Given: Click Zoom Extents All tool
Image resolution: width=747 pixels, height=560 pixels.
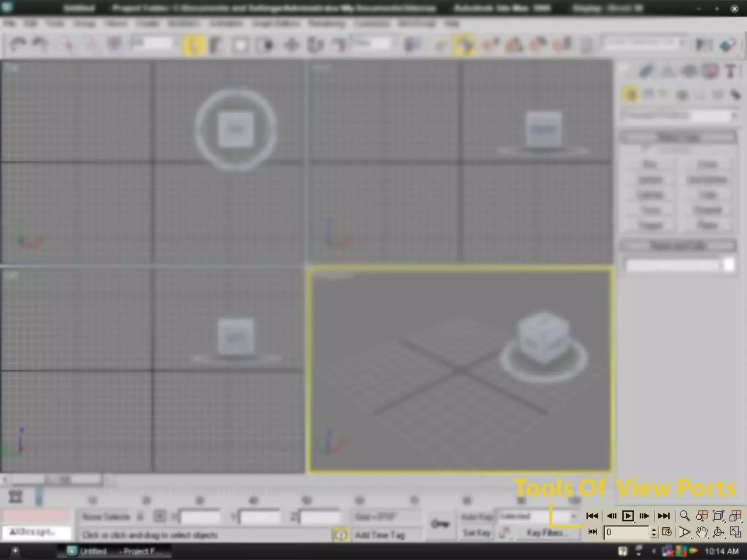Looking at the screenshot, I should [735, 516].
